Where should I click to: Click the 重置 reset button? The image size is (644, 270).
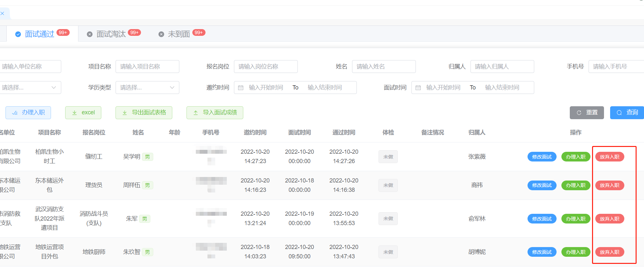coord(587,113)
